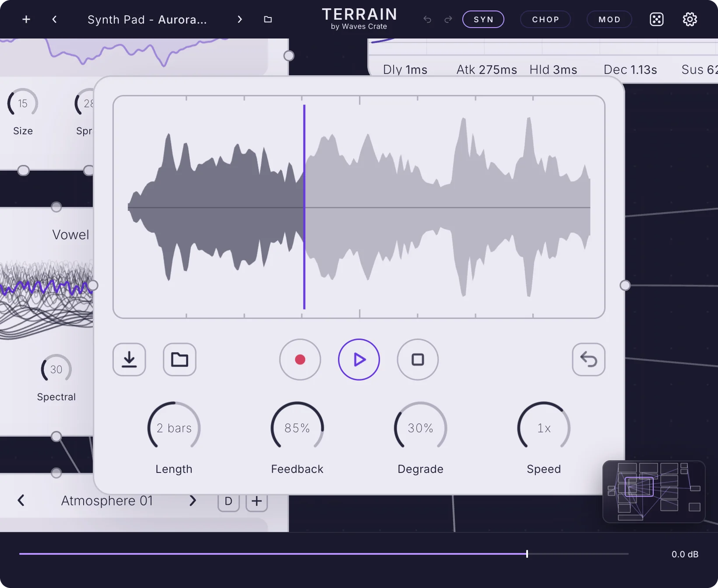Click the Hld 3ms envelope parameter
This screenshot has height=588, width=718.
553,70
